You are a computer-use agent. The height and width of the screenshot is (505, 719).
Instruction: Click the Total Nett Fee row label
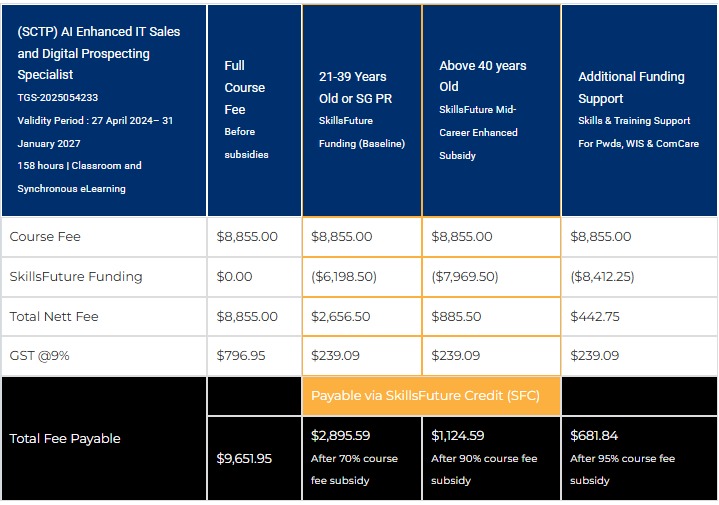[x=56, y=317]
